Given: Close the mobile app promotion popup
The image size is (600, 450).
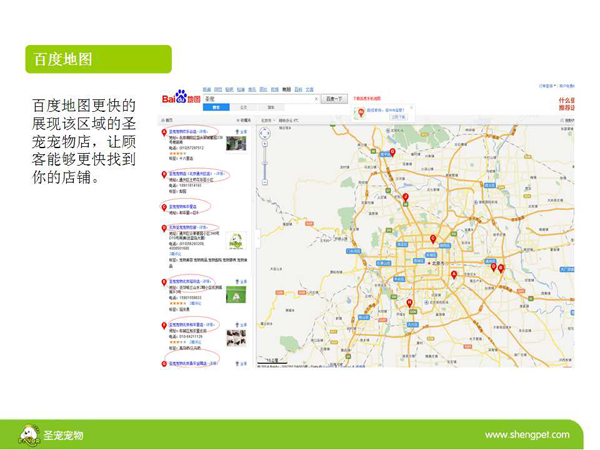Looking at the screenshot, I should [x=413, y=106].
